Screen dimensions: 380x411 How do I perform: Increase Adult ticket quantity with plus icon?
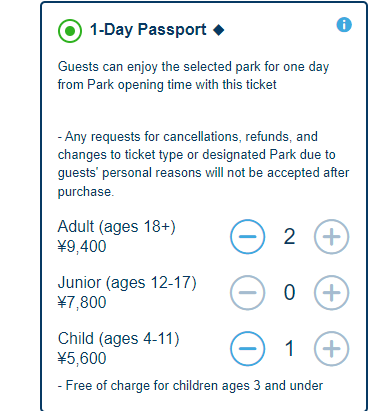(x=331, y=237)
